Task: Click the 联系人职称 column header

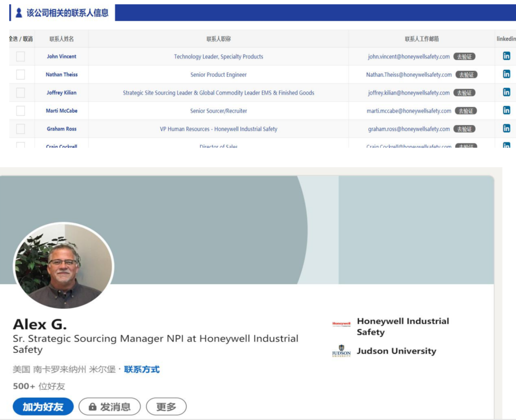Action: 218,39
